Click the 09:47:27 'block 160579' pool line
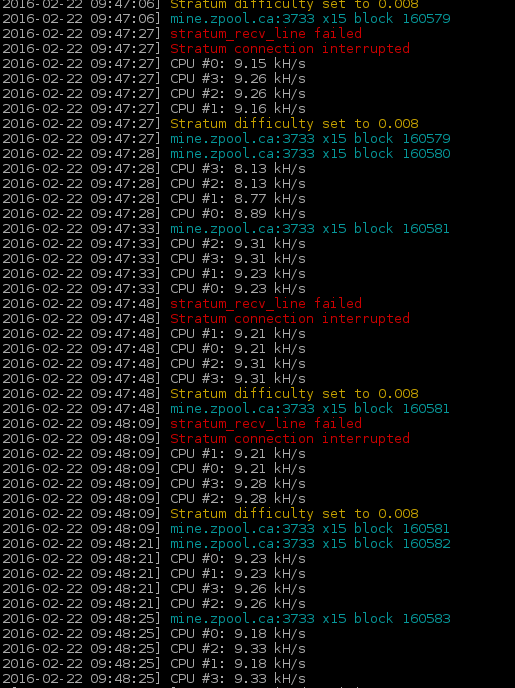515x688 pixels. (310, 139)
